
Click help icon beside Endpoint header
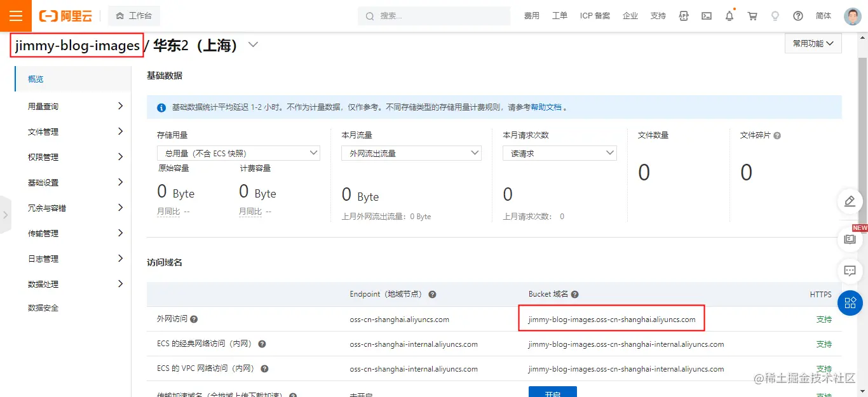pyautogui.click(x=432, y=295)
